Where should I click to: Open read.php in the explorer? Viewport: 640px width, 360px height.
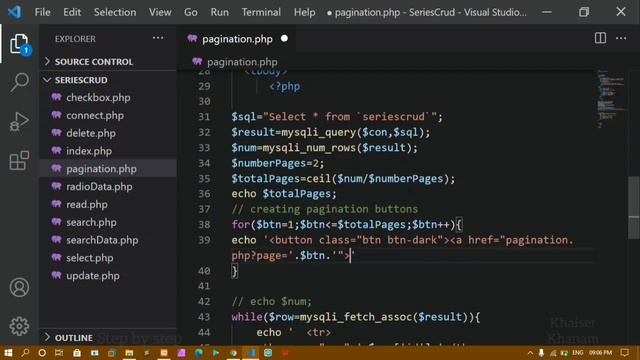tap(87, 204)
